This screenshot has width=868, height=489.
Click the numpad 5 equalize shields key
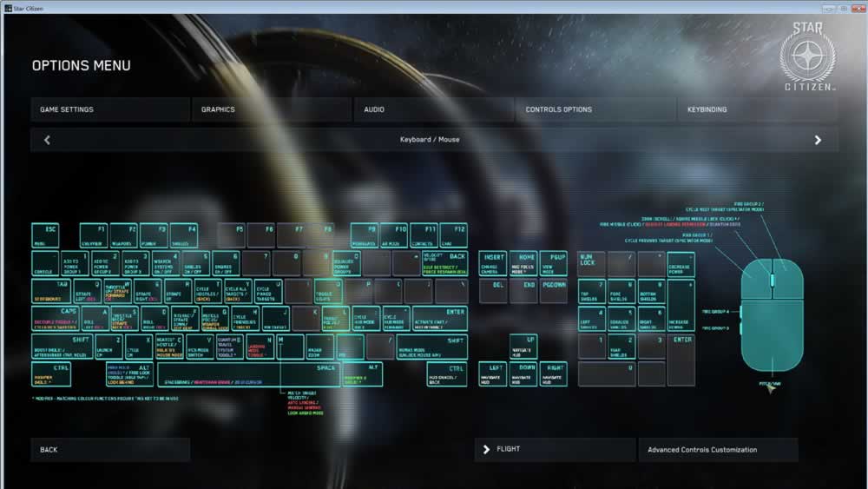click(621, 319)
